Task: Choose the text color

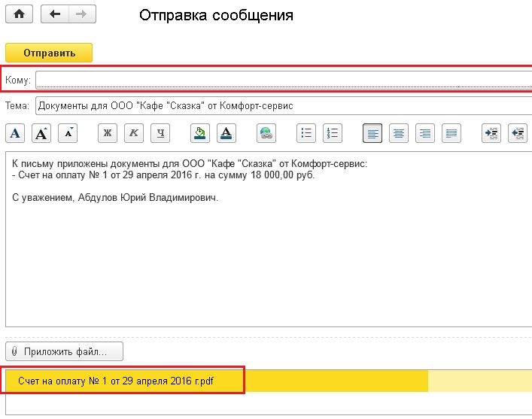Action: tap(226, 133)
